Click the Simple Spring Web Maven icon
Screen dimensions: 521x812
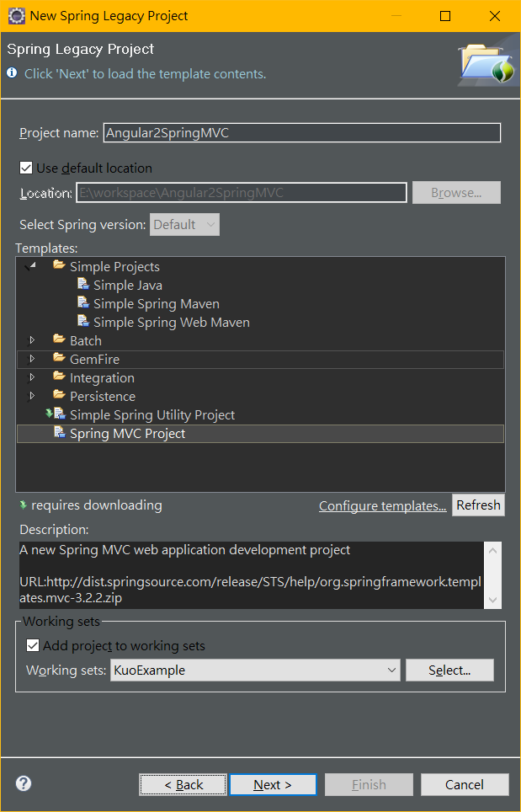tap(82, 322)
